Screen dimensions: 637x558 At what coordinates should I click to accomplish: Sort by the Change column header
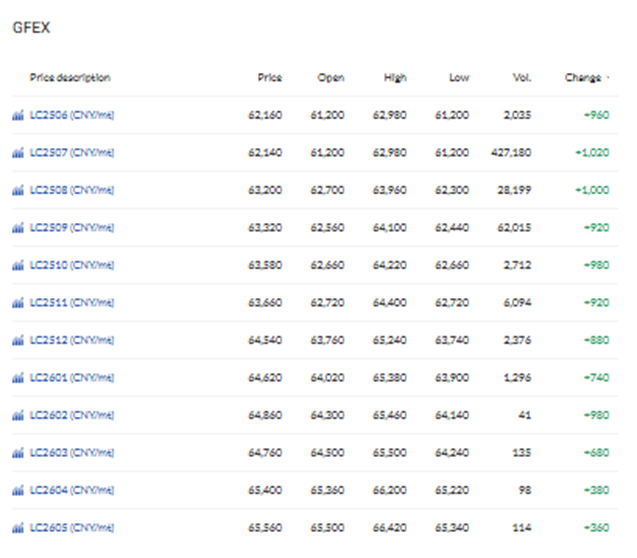[587, 78]
